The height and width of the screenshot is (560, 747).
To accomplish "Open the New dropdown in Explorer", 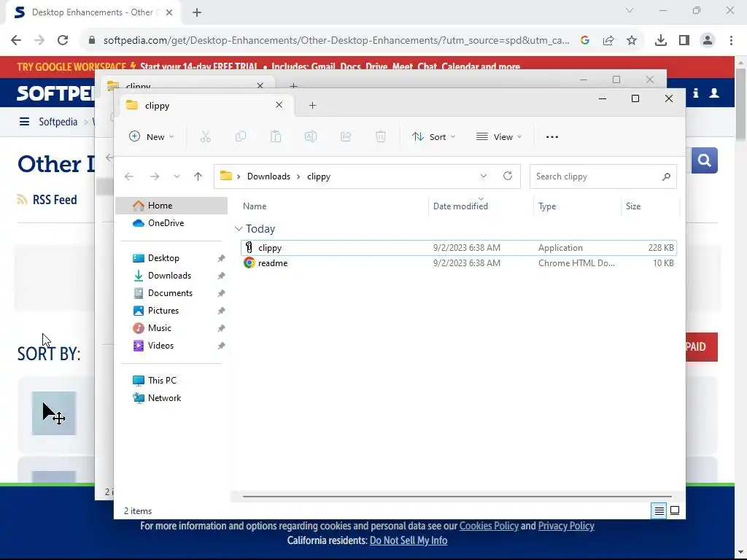I will [x=152, y=137].
